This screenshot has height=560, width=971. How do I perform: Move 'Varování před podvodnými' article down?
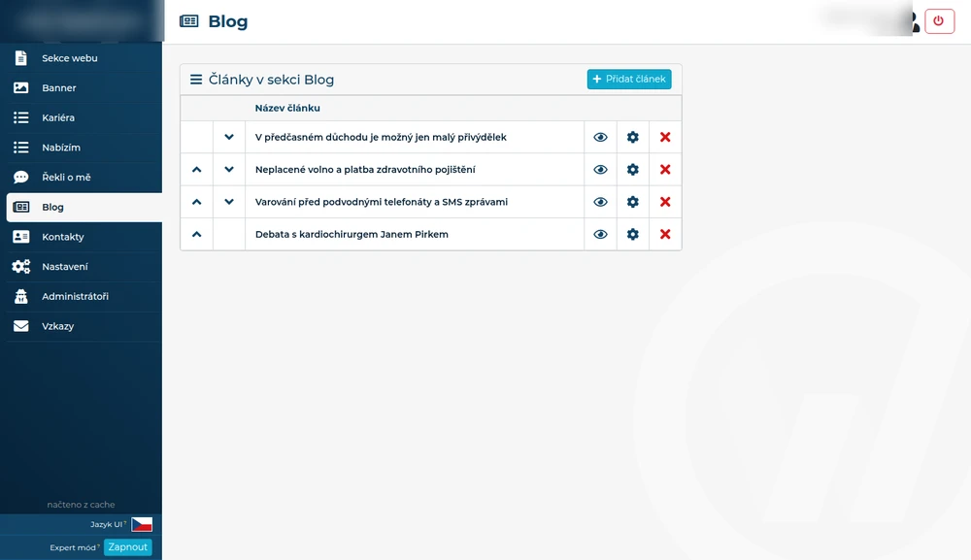pos(229,202)
